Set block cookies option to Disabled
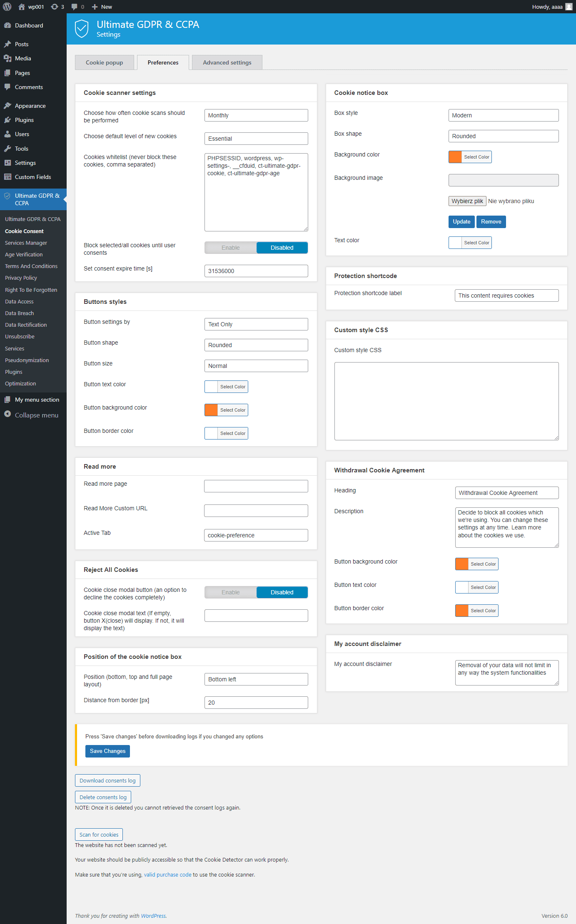This screenshot has width=576, height=924. coord(282,248)
